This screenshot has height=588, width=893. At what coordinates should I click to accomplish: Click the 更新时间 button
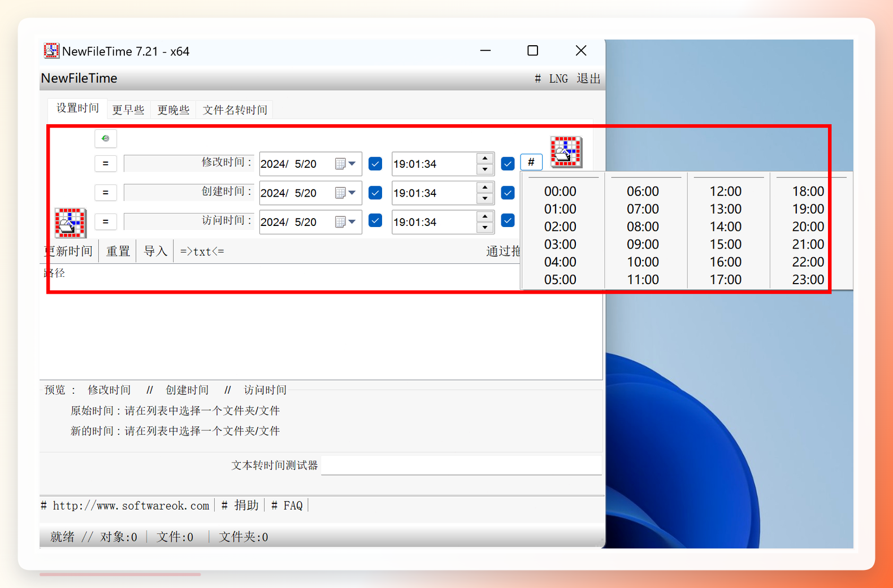(x=68, y=251)
